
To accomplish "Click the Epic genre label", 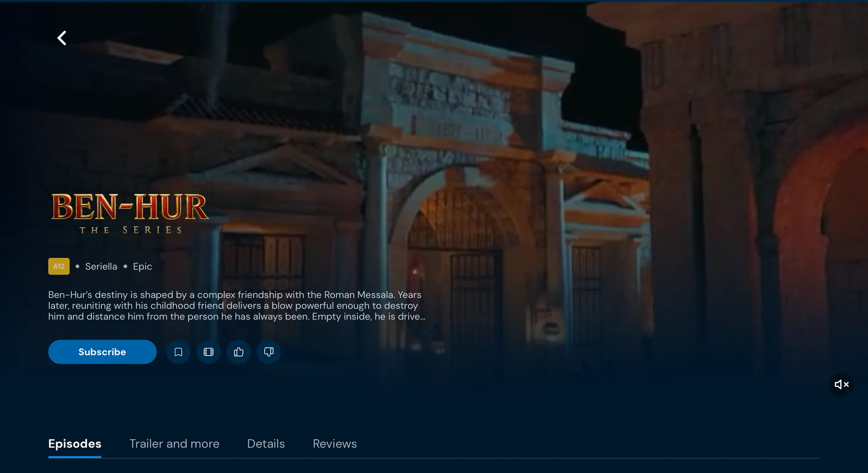I will [x=142, y=266].
